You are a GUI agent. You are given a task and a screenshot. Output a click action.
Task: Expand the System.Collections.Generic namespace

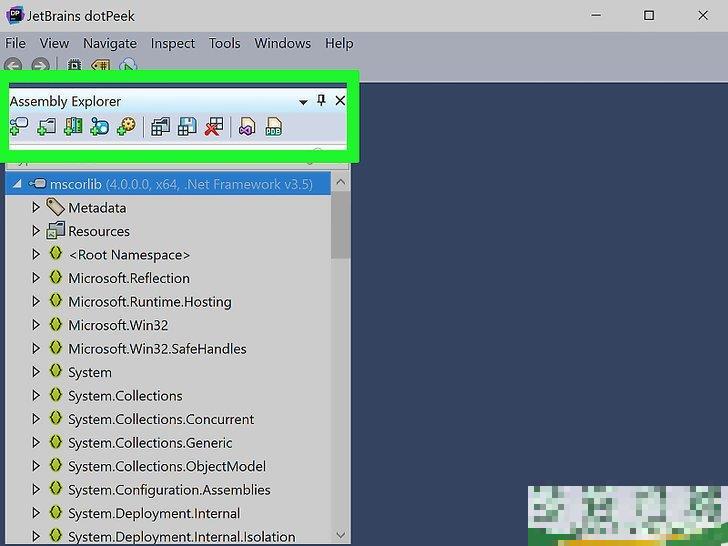click(x=36, y=443)
